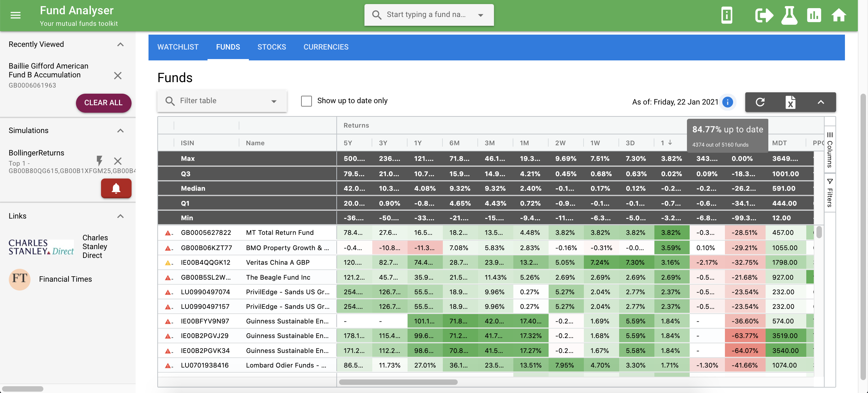Click warning icon for BMO Property Growth
This screenshot has height=393, width=868.
click(x=168, y=248)
